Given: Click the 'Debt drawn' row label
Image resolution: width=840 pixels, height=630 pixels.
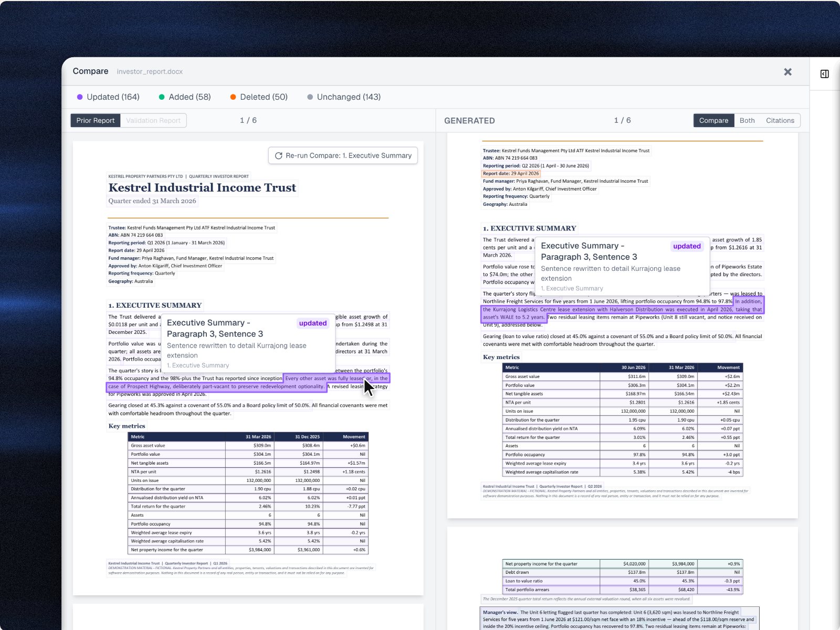Looking at the screenshot, I should click(x=517, y=572).
